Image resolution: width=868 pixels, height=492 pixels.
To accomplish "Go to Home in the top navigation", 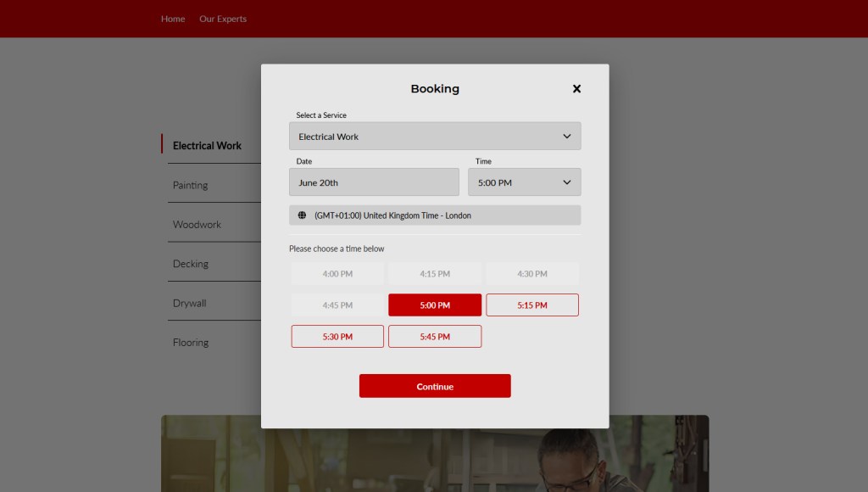I will (173, 19).
